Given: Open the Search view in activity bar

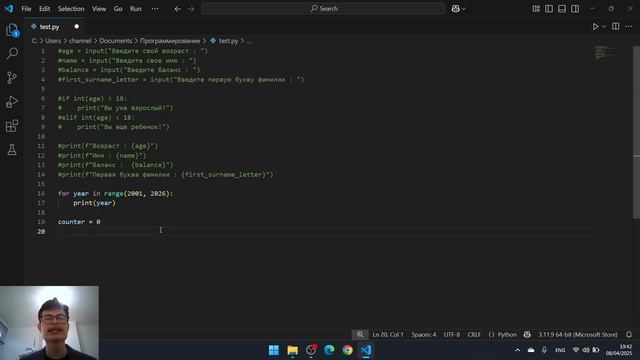Looking at the screenshot, I should (x=12, y=53).
